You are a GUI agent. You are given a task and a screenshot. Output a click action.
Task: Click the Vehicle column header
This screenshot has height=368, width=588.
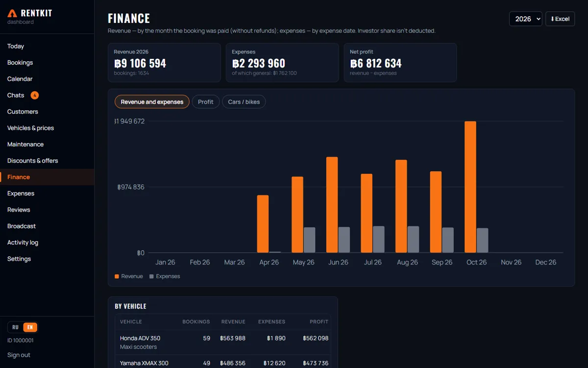coord(131,322)
